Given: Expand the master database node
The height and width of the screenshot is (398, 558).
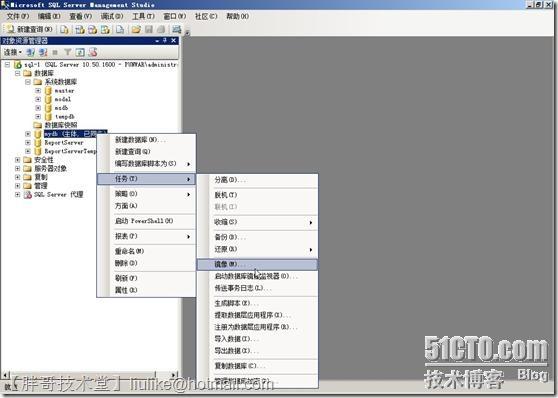Looking at the screenshot, I should click(x=38, y=91).
